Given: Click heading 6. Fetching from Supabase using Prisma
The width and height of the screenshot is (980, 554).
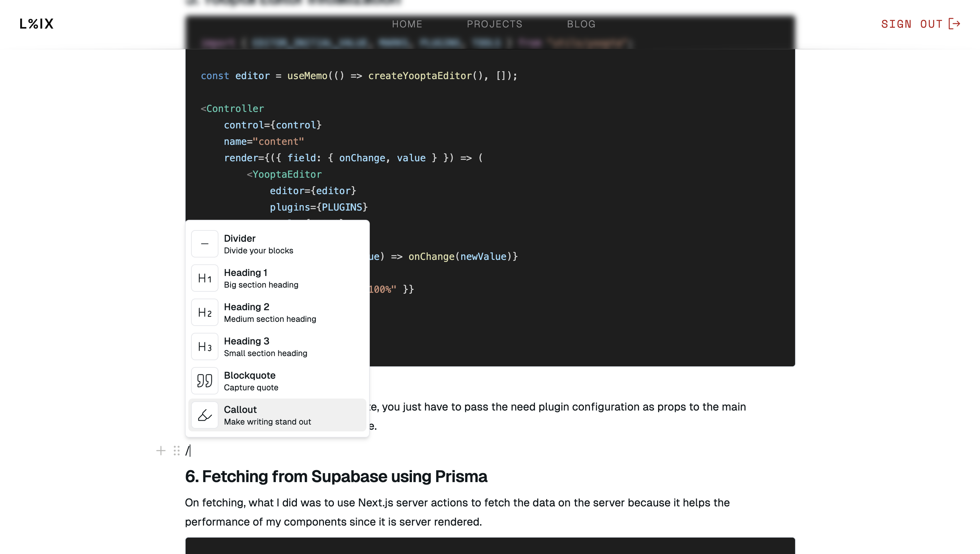Looking at the screenshot, I should point(336,476).
